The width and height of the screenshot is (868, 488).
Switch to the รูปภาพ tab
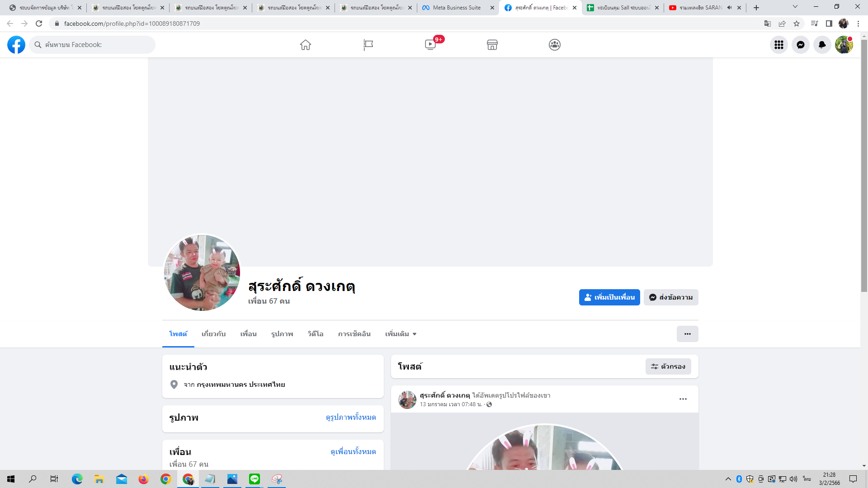click(x=282, y=334)
